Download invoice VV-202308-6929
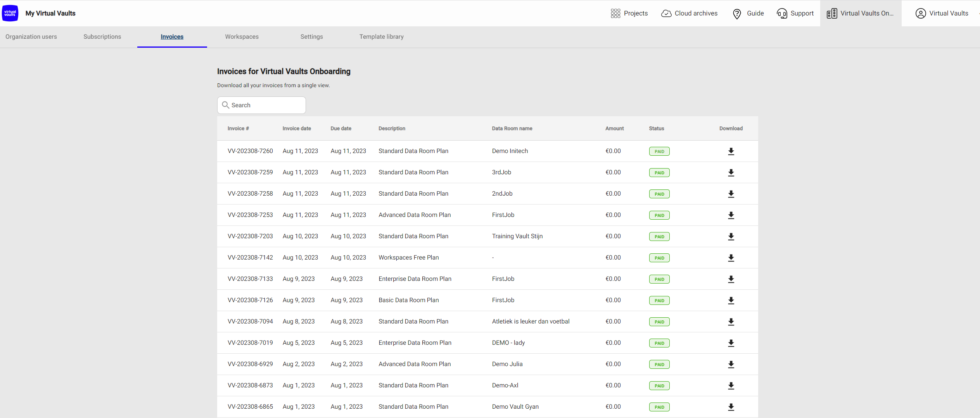 [x=731, y=365]
